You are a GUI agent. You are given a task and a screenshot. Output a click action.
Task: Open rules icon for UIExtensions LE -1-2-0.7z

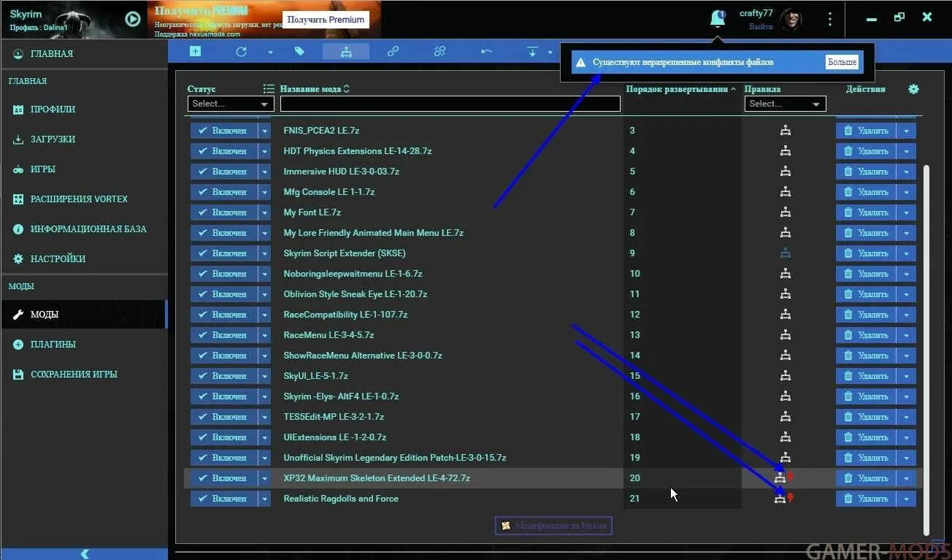(785, 437)
